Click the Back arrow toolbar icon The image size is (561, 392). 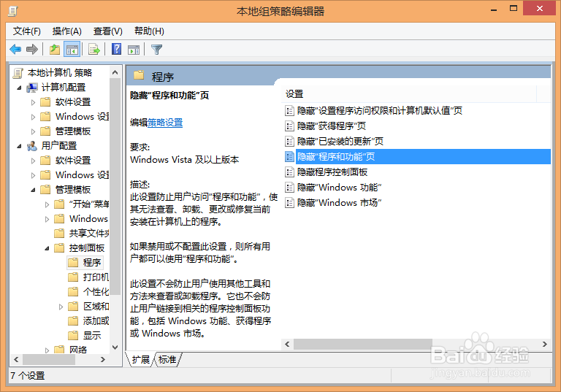[15, 50]
